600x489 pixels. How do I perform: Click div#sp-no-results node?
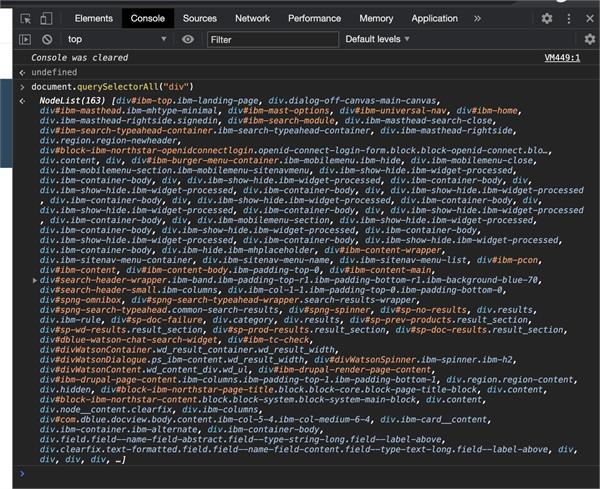click(x=424, y=310)
